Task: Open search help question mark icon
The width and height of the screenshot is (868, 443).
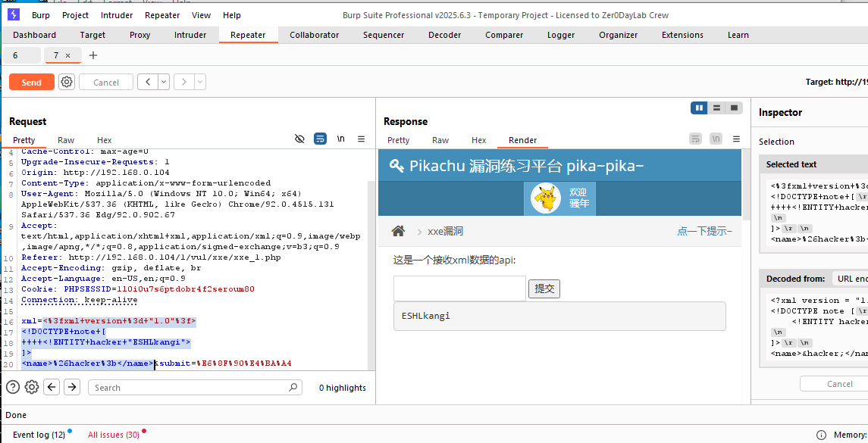Action: (13, 387)
